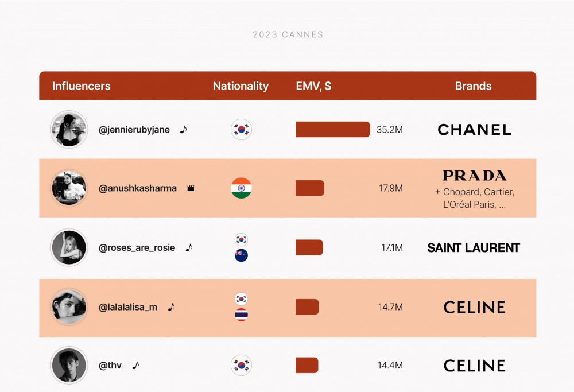Click the music note icon beside @jennierubyjane

(184, 129)
